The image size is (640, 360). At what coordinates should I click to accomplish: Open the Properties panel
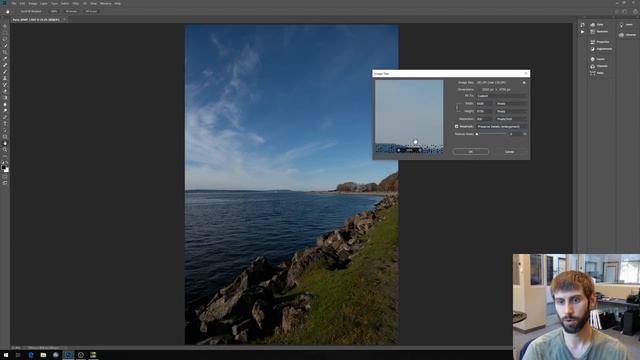point(600,42)
